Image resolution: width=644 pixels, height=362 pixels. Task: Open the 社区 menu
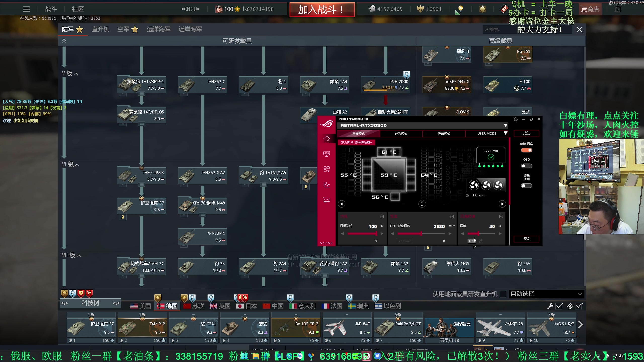[78, 9]
